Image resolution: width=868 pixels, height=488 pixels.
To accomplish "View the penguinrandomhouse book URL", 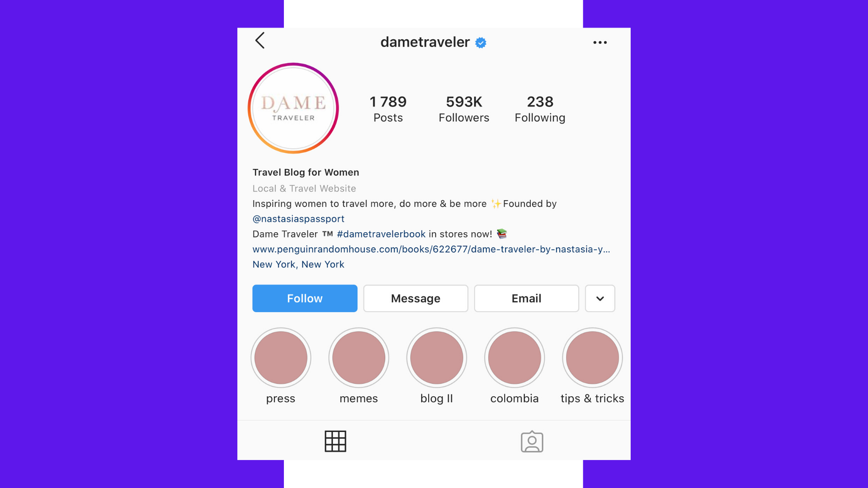I will (431, 249).
